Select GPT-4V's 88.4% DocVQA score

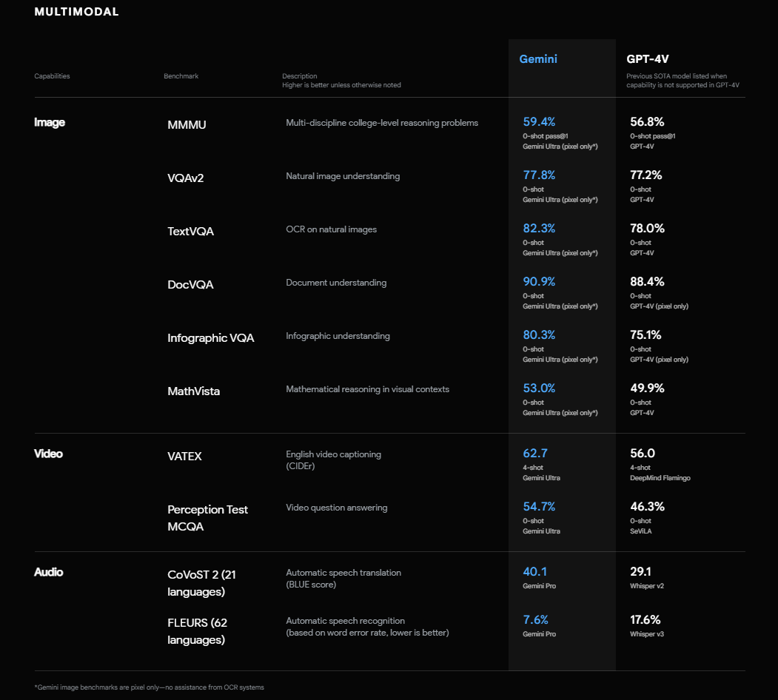click(x=647, y=281)
